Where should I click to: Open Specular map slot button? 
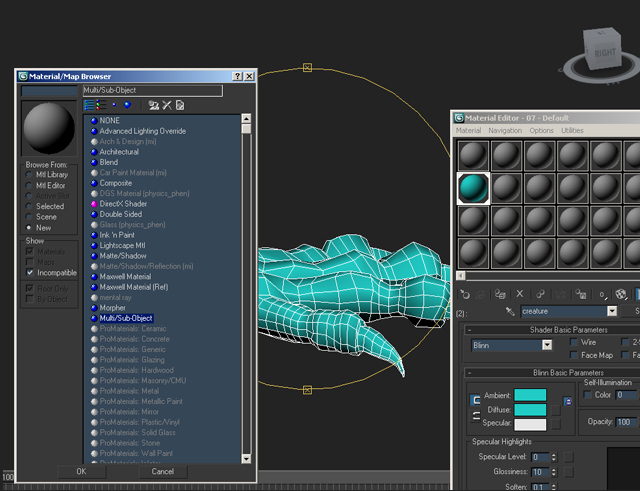point(556,424)
